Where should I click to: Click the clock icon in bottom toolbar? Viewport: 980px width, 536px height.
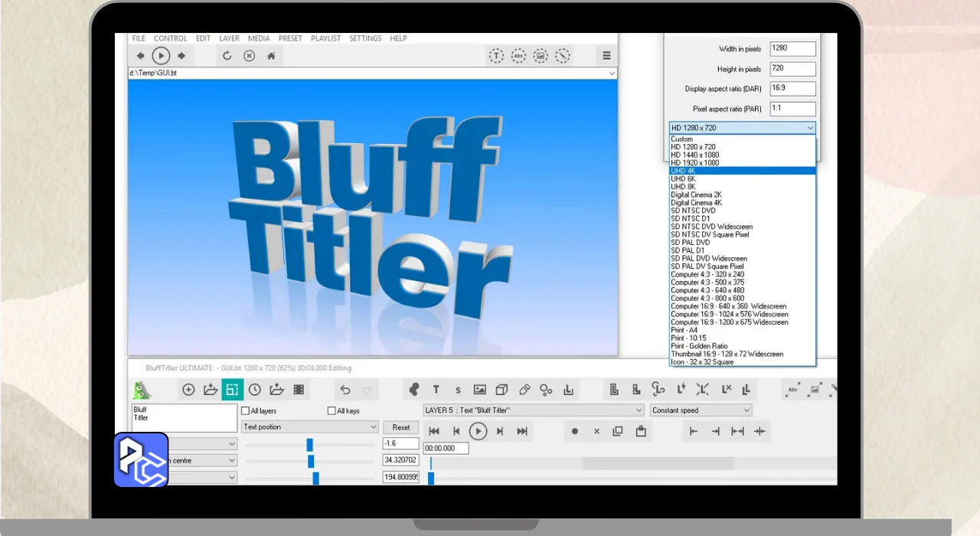255,390
